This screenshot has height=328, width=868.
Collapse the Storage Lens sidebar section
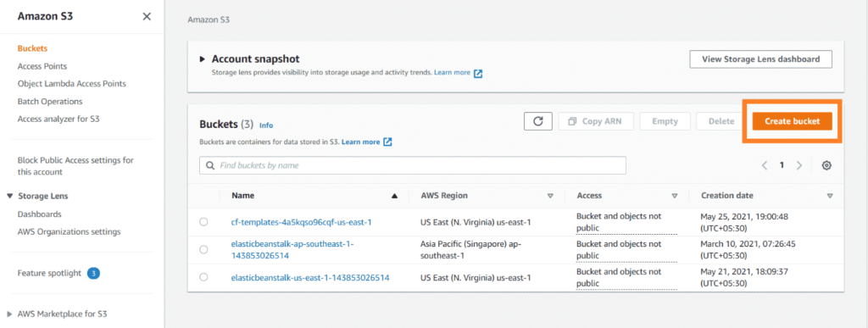coord(9,197)
